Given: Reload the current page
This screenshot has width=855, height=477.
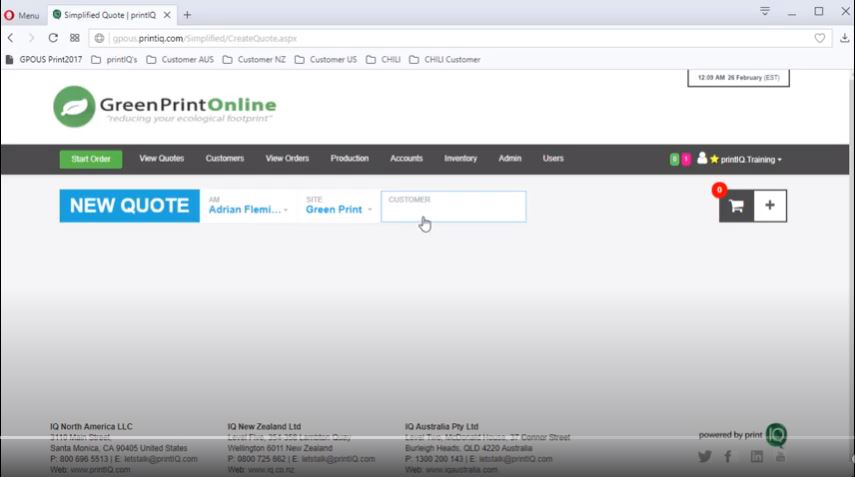Looking at the screenshot, I should point(53,38).
